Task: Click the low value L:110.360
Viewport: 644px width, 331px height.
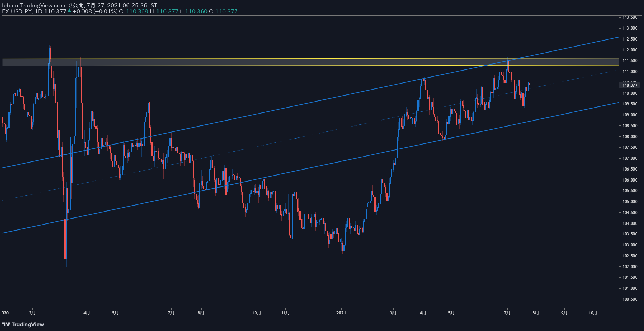Action: [x=194, y=11]
